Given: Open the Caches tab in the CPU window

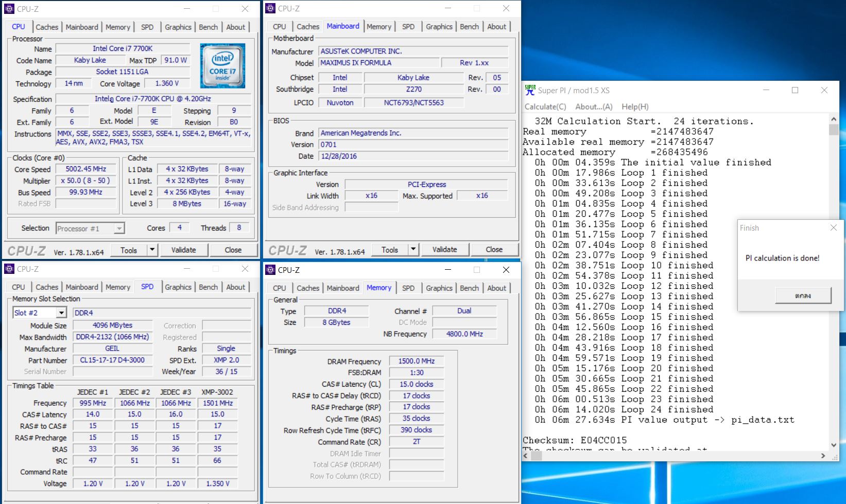Looking at the screenshot, I should 47,27.
